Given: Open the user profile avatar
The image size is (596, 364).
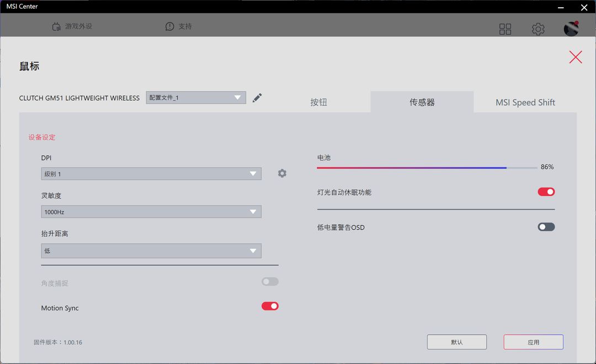Looking at the screenshot, I should [571, 29].
